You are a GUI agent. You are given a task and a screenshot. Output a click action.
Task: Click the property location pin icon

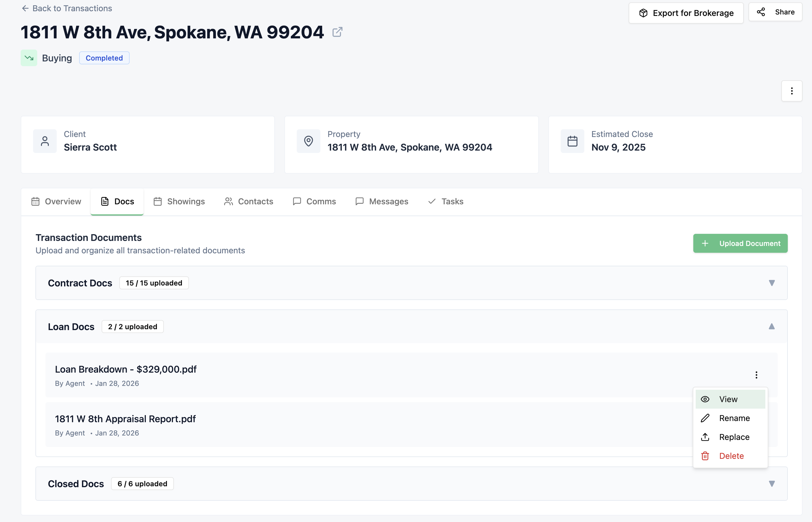(308, 141)
